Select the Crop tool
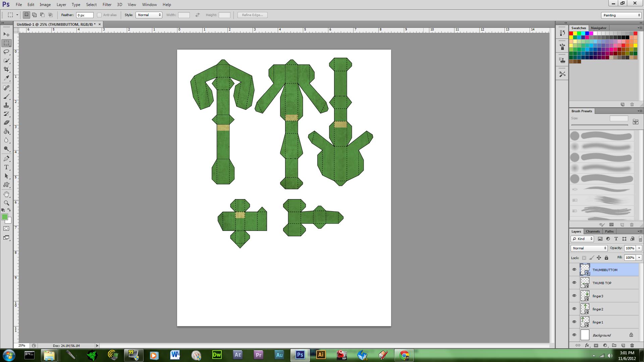644x362 pixels. [6, 69]
